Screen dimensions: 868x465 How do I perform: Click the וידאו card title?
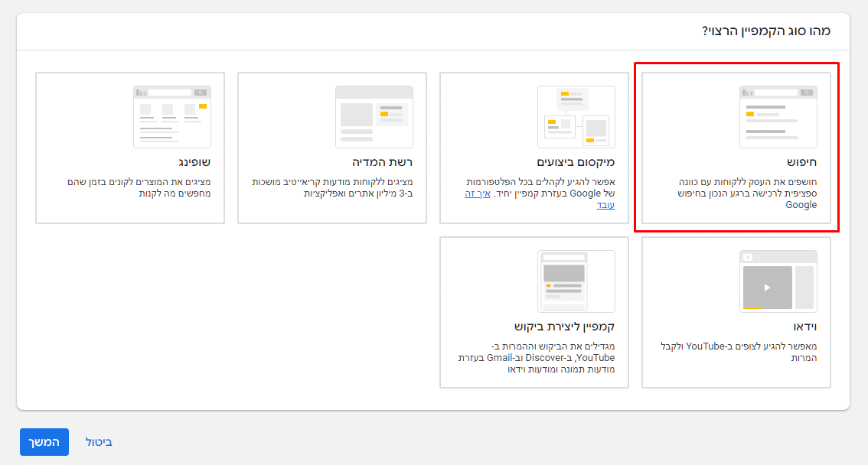point(805,327)
